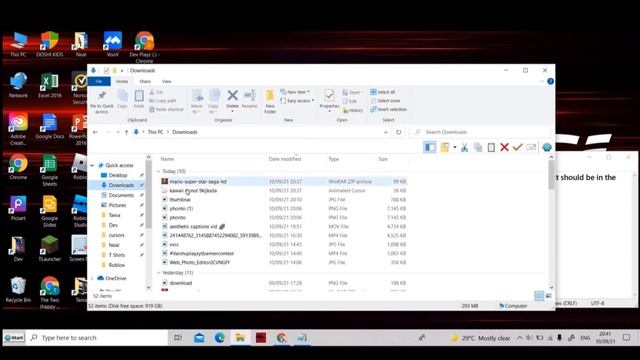Viewport: 640px width, 360px height.
Task: Click Paste shortcut in Clipboard group
Action: point(166,109)
